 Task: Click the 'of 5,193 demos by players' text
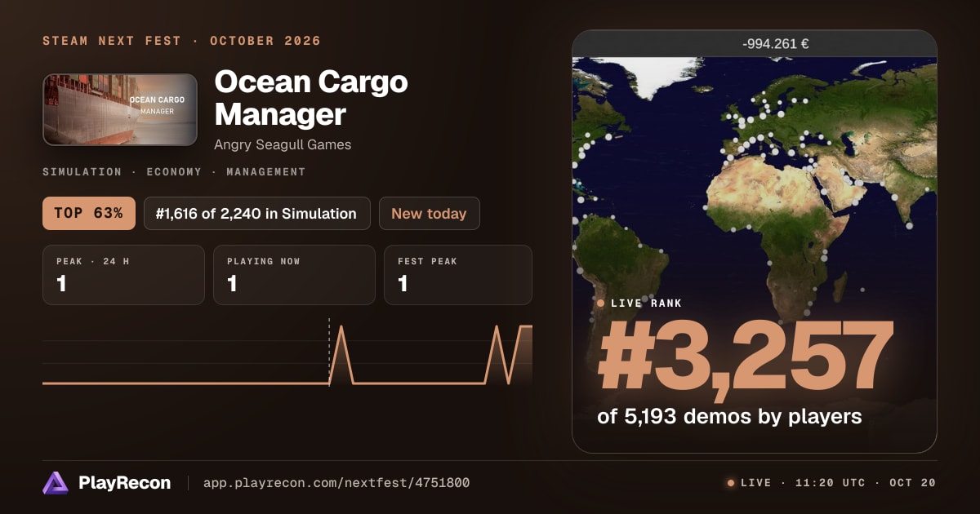[729, 416]
